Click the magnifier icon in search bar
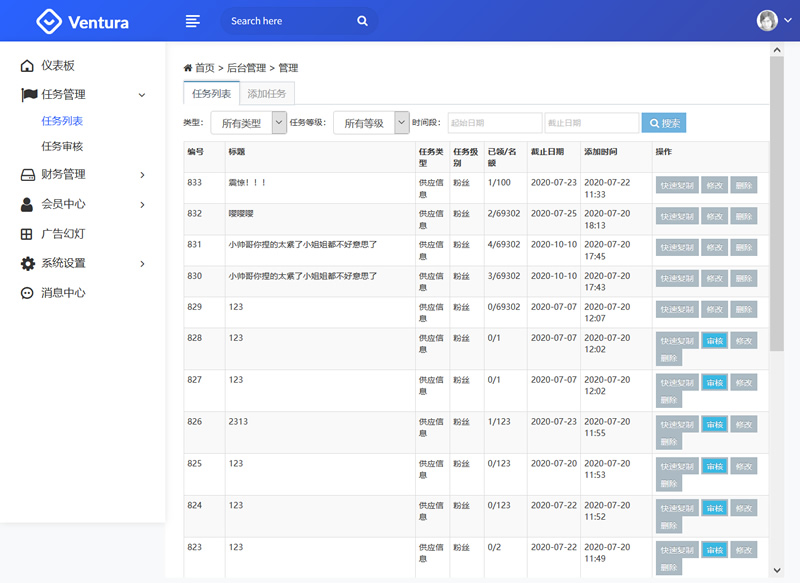The height and width of the screenshot is (583, 800). click(x=362, y=21)
